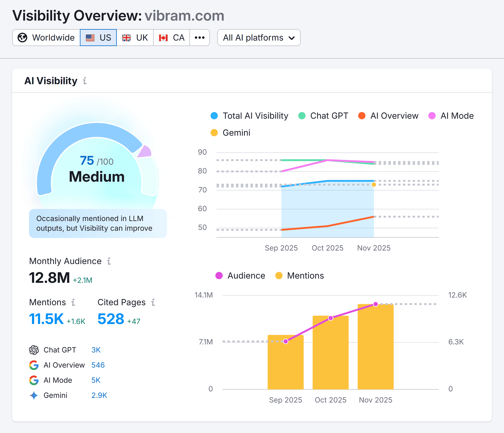This screenshot has width=504, height=433.
Task: Click the Google icon next to AI Overview
Action: pyautogui.click(x=34, y=365)
